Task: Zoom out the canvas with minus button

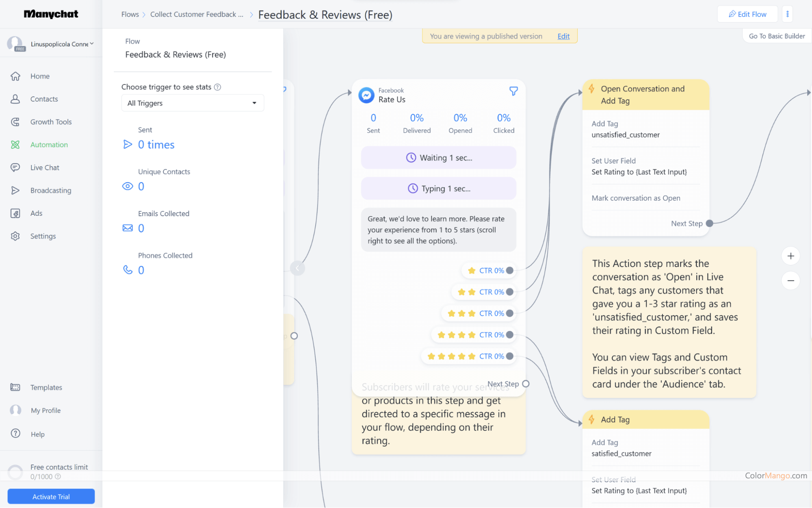Action: coord(790,280)
